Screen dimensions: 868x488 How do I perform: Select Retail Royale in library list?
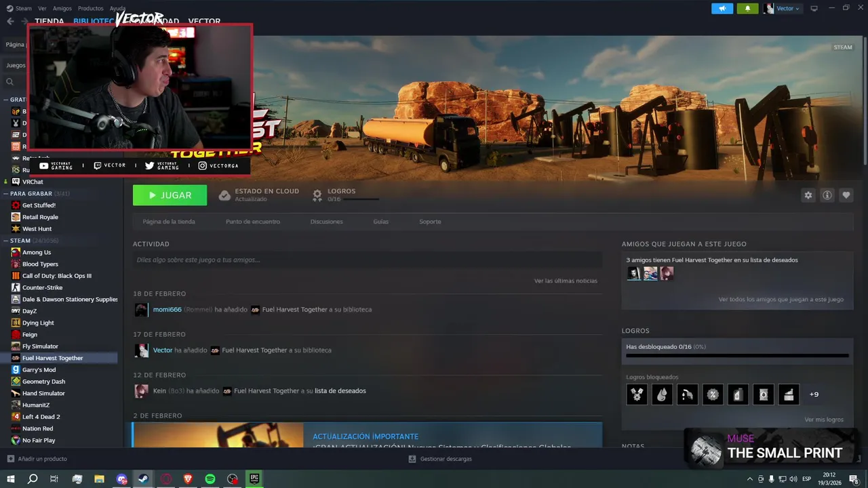(40, 217)
